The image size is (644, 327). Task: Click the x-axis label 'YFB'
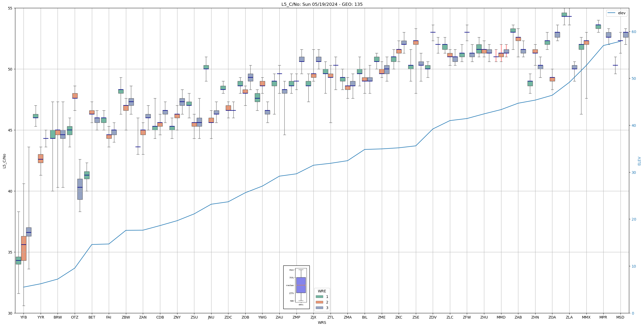(23, 317)
